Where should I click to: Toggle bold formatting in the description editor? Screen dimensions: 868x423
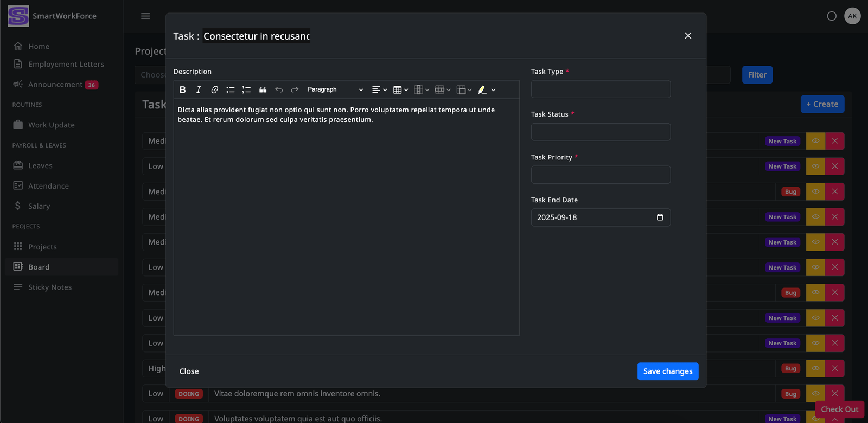pyautogui.click(x=183, y=90)
